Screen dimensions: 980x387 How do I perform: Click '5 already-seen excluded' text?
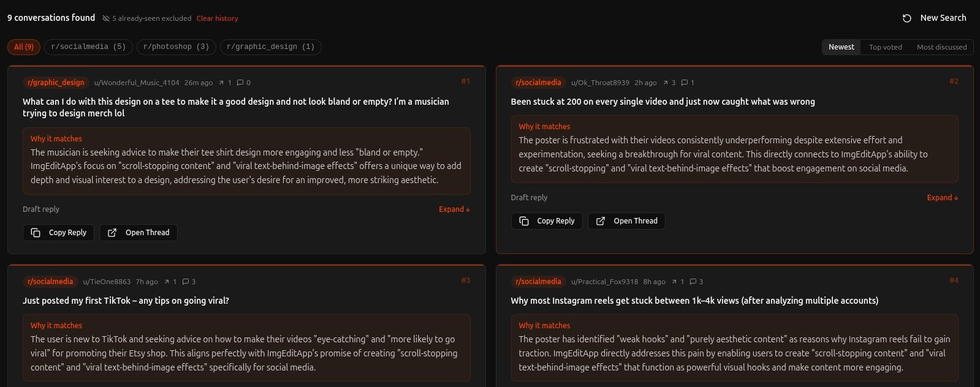point(151,18)
